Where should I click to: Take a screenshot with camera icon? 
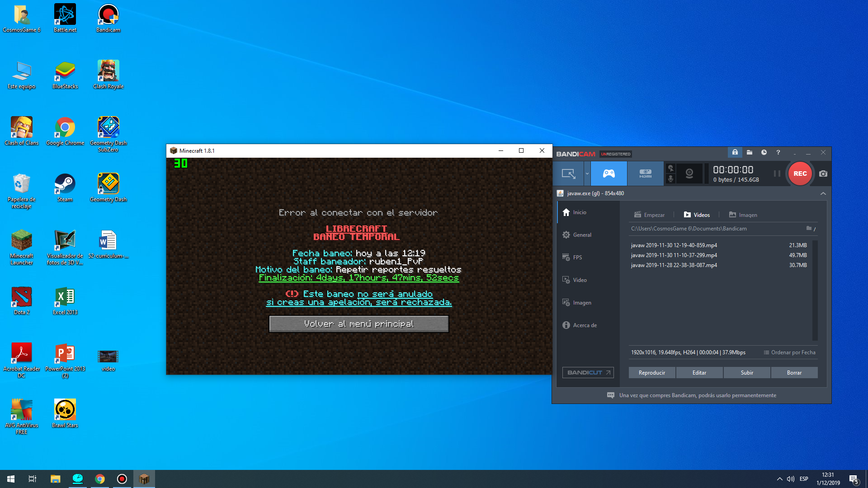click(823, 174)
